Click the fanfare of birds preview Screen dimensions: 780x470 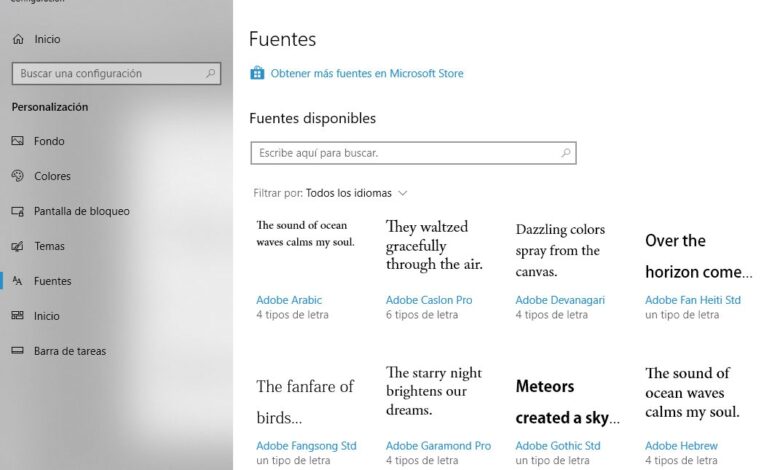(305, 402)
